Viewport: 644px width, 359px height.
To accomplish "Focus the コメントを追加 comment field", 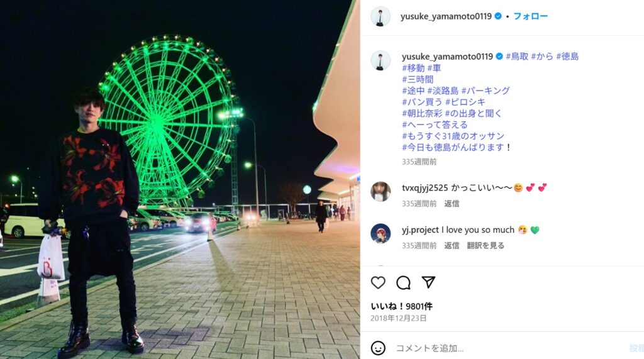I will [509, 348].
